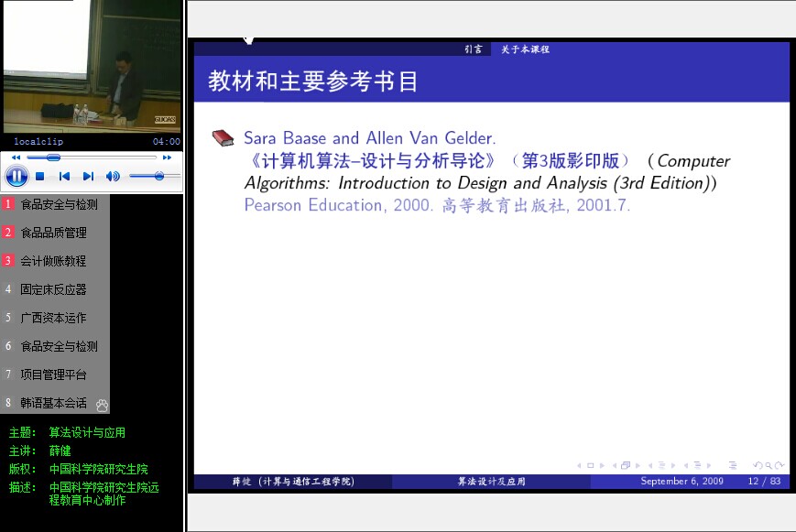Click the 04:00 time display
Image resolution: width=796 pixels, height=532 pixels.
click(x=167, y=142)
